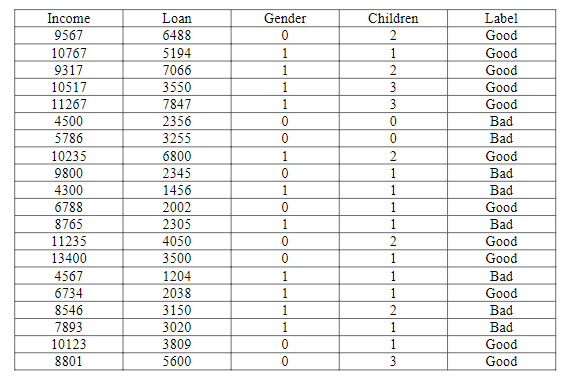571x379 pixels.
Task: Click the loan cell 1204
Action: 177,276
